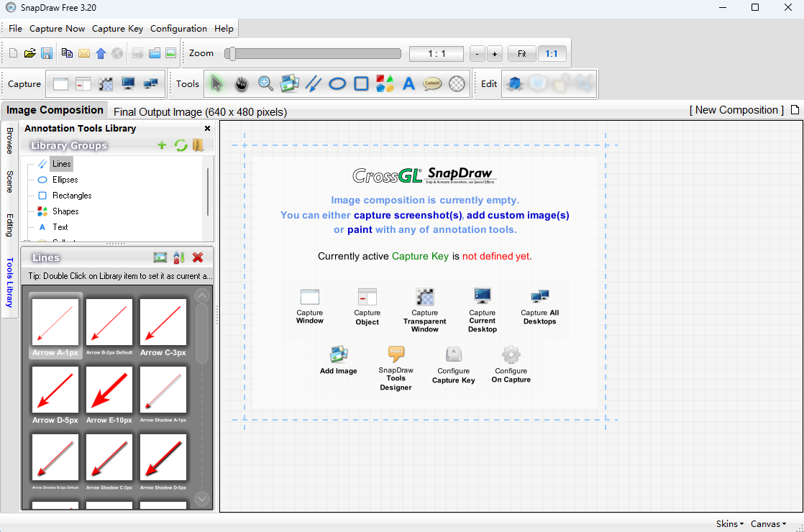Screen dimensions: 804x532
Task: Switch to the Final Output Image tab
Action: click(200, 111)
